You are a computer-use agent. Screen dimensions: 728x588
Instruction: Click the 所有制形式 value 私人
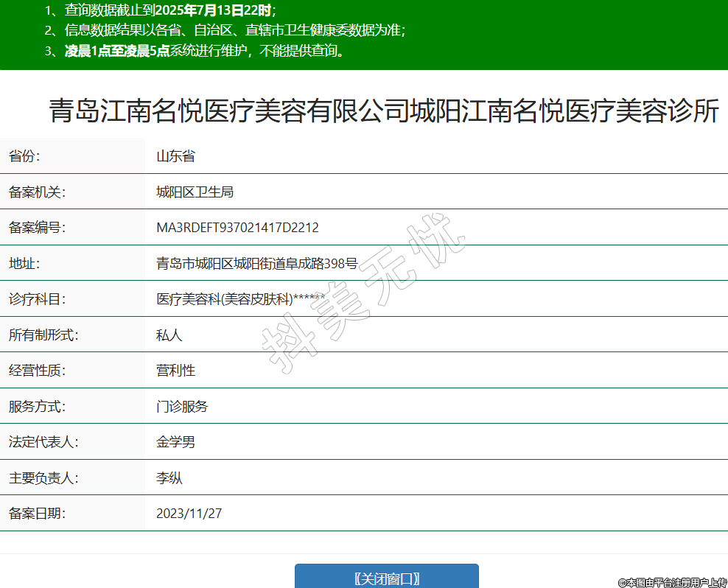[x=169, y=335]
